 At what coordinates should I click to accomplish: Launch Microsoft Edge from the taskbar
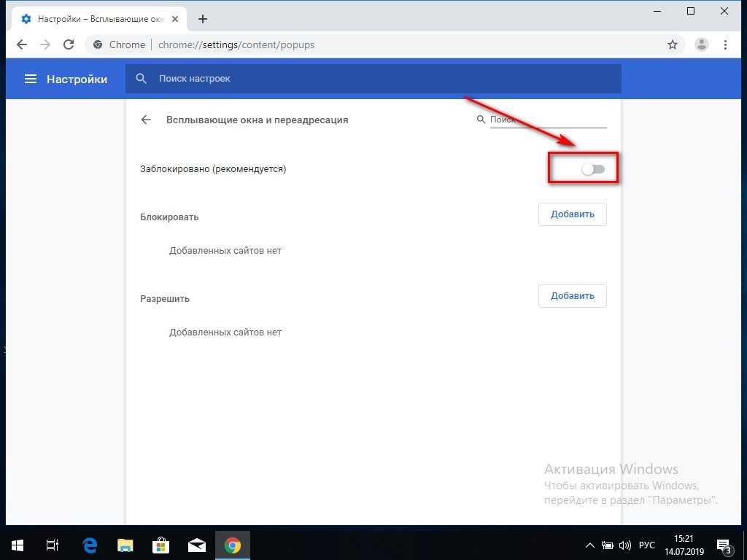coord(89,545)
